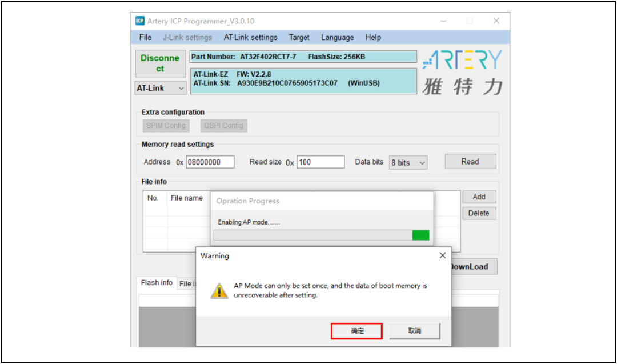The image size is (617, 364).
Task: Minimize the ICP Programmer window
Action: [443, 21]
